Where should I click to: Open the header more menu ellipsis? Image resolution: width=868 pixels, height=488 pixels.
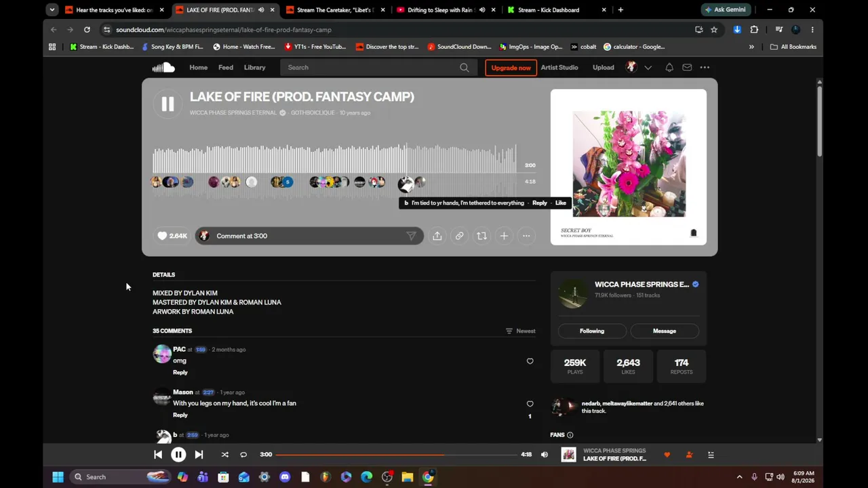click(705, 67)
